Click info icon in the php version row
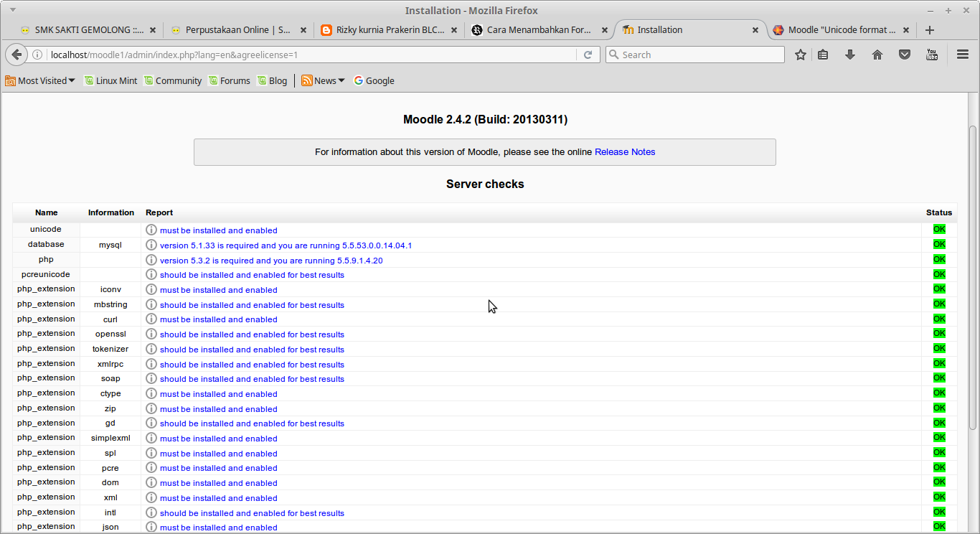 click(151, 260)
